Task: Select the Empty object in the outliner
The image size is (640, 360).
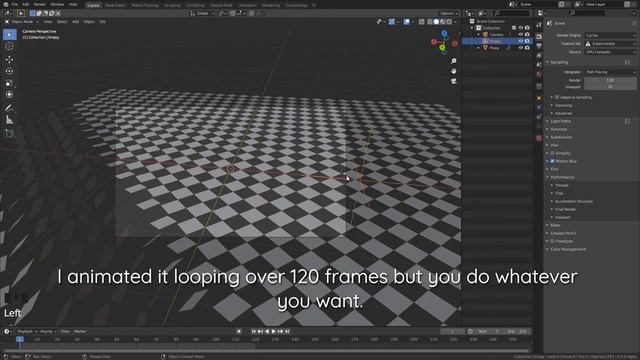Action: [496, 41]
